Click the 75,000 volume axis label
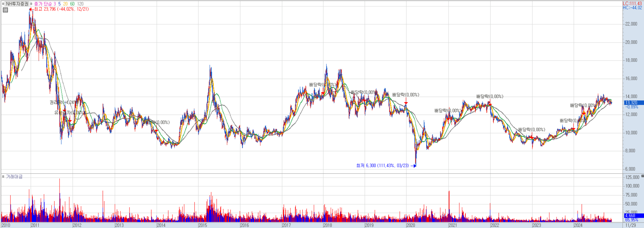 tap(631, 195)
